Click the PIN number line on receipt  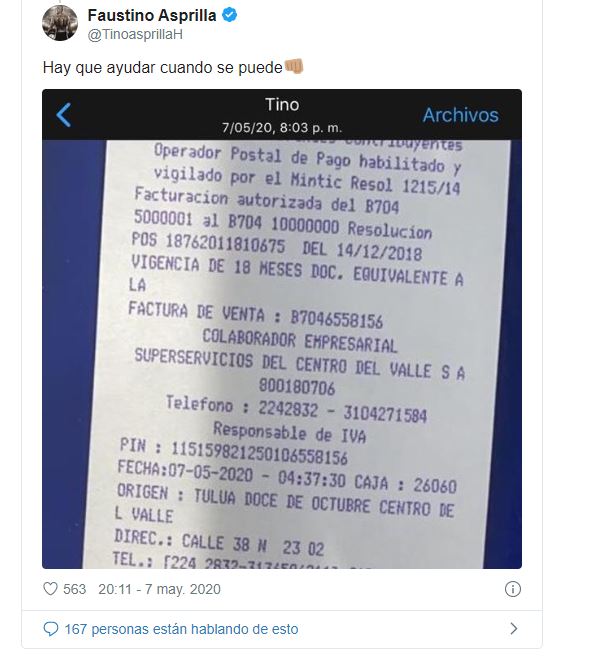coord(234,451)
